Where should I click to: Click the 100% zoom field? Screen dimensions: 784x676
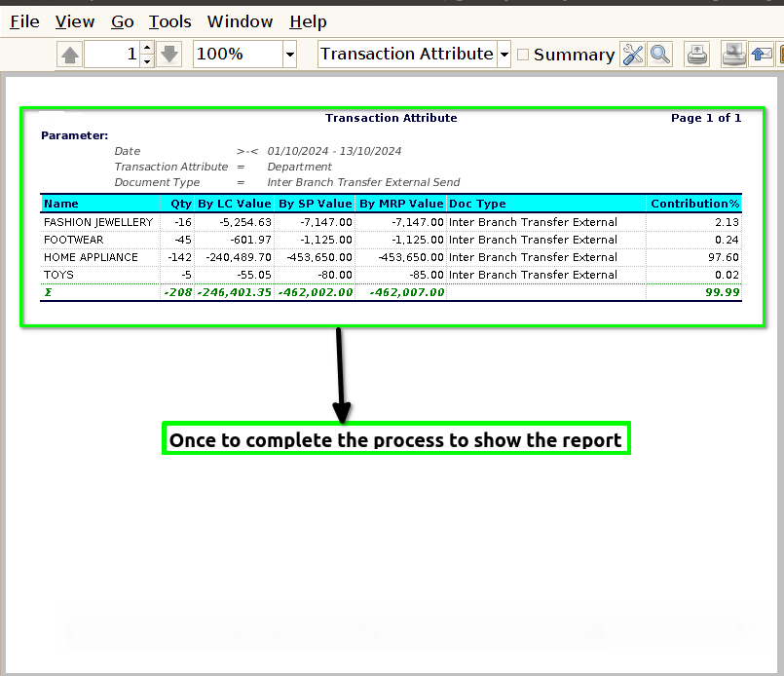(x=238, y=55)
